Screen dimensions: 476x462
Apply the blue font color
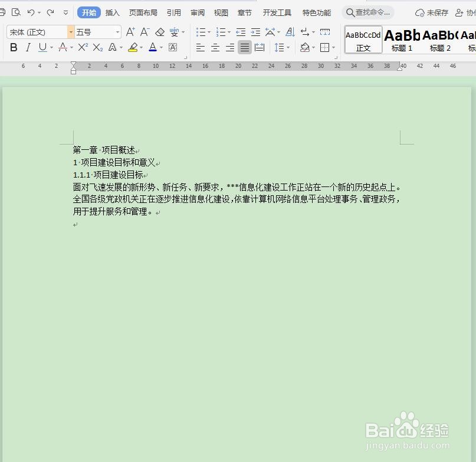[153, 47]
